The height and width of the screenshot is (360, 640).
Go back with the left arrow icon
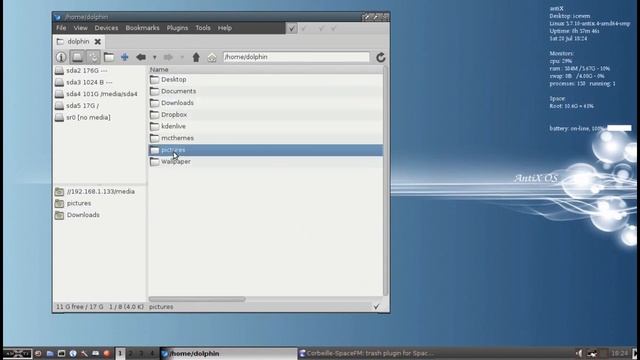[141, 57]
